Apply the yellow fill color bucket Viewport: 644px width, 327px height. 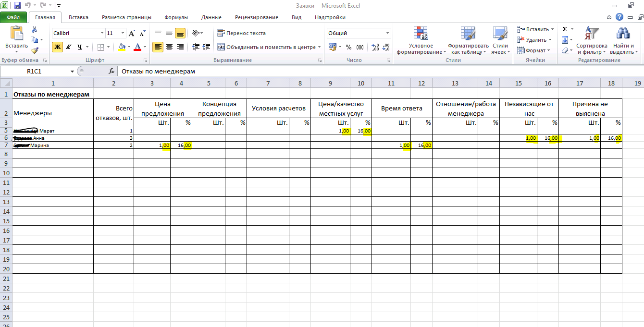tap(122, 47)
